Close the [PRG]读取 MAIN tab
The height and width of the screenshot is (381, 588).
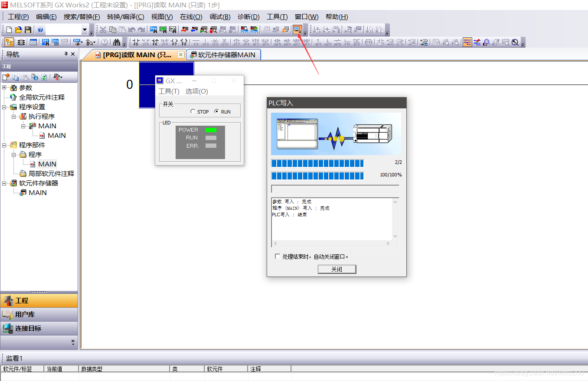point(181,55)
